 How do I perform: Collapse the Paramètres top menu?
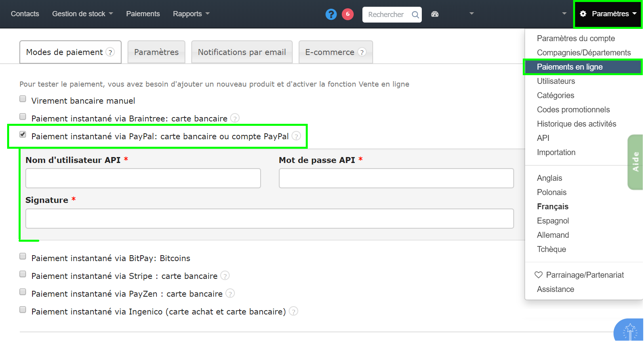tap(608, 14)
